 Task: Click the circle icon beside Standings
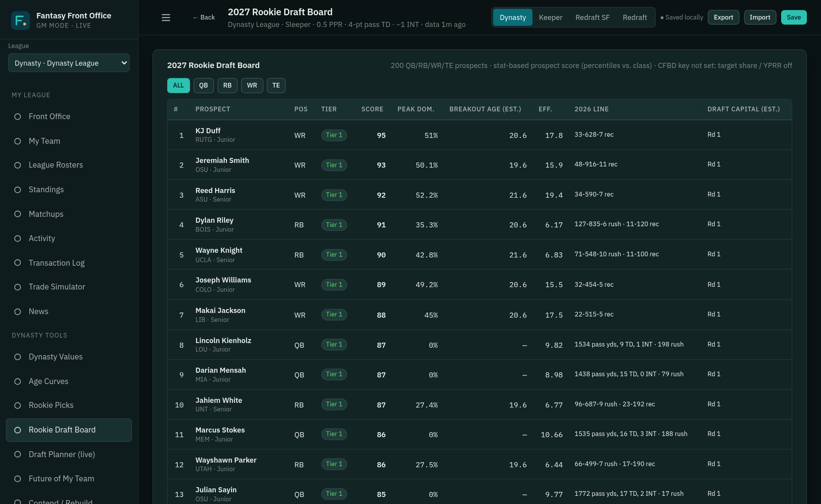pos(18,190)
